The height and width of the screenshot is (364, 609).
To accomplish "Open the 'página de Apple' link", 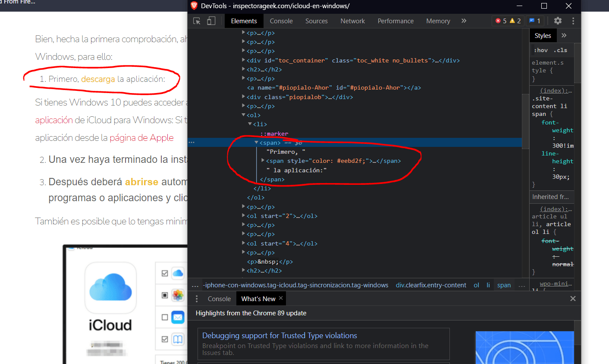I will 141,138.
